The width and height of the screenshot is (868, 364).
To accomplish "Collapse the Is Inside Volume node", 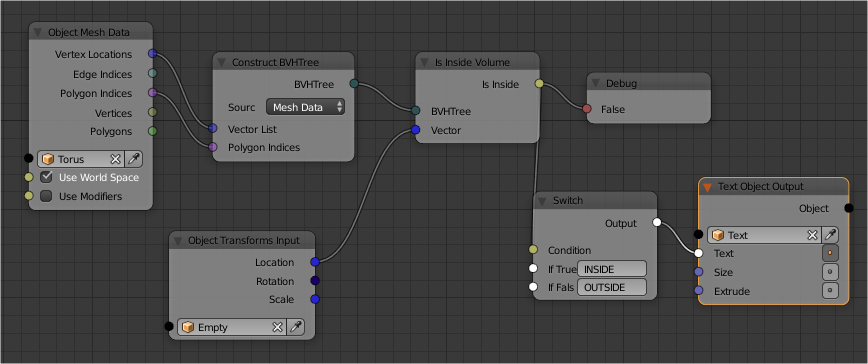I will 425,63.
